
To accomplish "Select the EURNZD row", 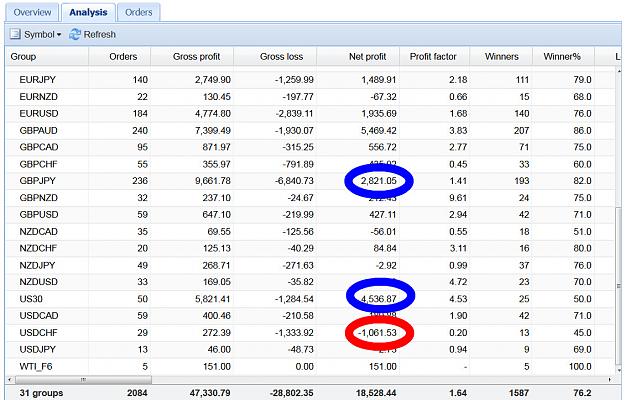I will (310, 97).
